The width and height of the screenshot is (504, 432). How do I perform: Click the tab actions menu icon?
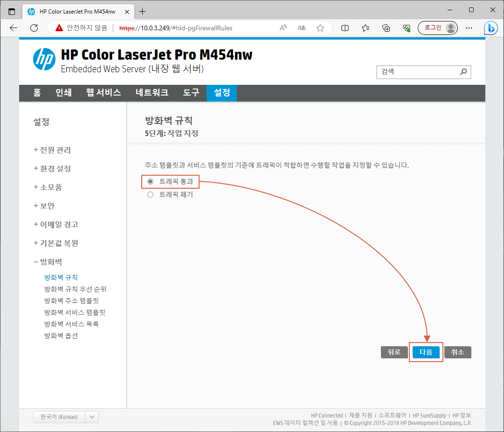click(12, 12)
